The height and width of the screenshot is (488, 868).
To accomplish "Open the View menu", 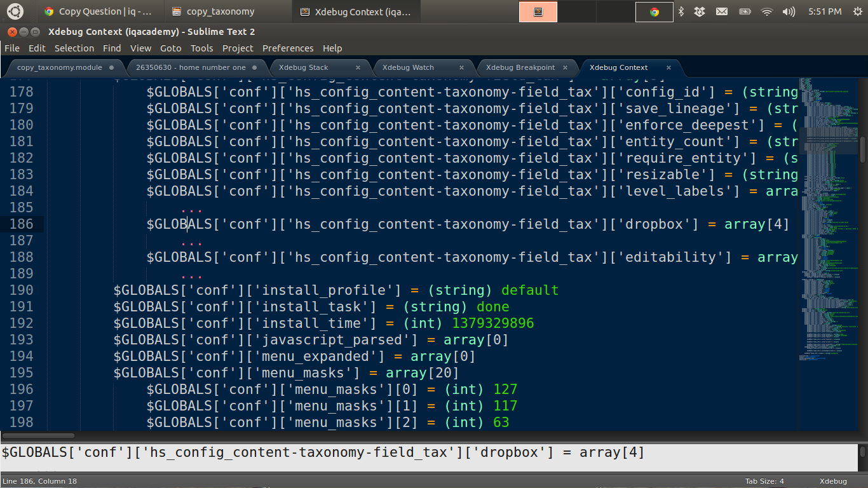I will [x=140, y=48].
